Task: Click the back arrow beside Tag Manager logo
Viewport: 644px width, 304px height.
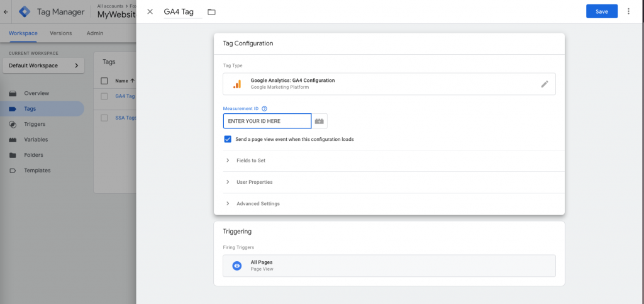Action: 5,12
